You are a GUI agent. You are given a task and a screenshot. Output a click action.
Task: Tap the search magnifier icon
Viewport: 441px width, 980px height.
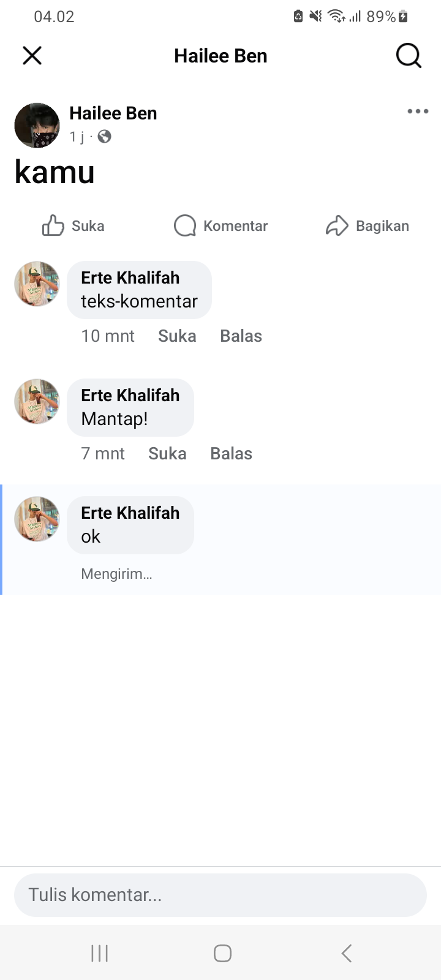pos(409,56)
